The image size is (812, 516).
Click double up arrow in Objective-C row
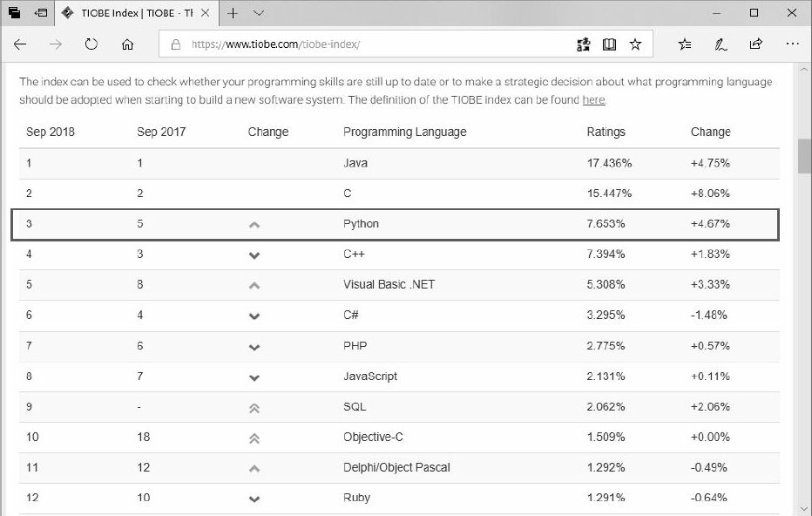[x=254, y=438]
